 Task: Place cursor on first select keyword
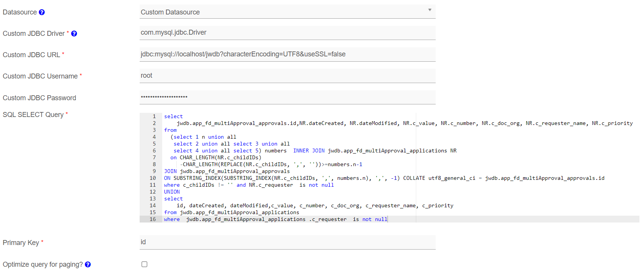[x=173, y=116]
